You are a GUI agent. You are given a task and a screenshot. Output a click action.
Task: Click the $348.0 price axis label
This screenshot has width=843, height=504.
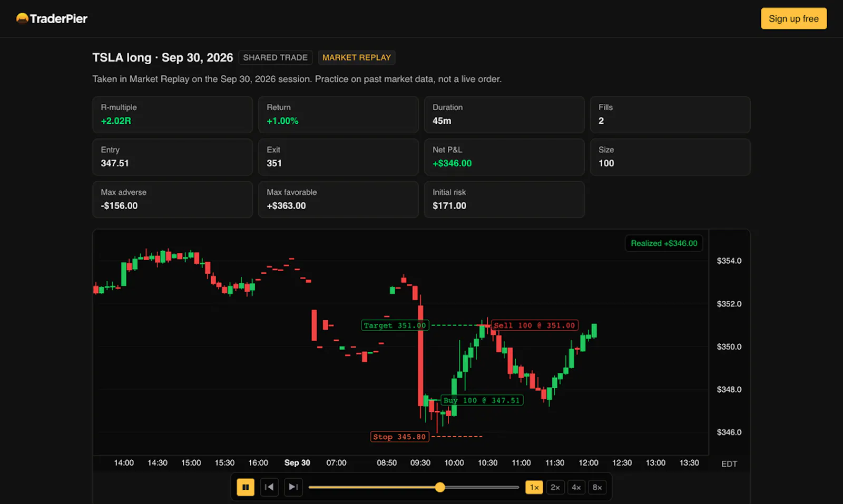pyautogui.click(x=729, y=389)
